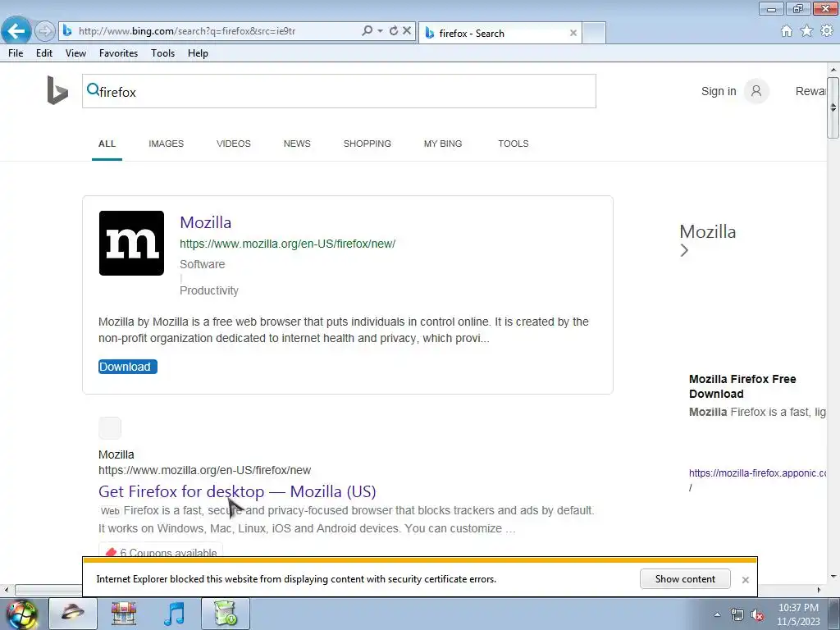Open Favorites star icon

(806, 31)
